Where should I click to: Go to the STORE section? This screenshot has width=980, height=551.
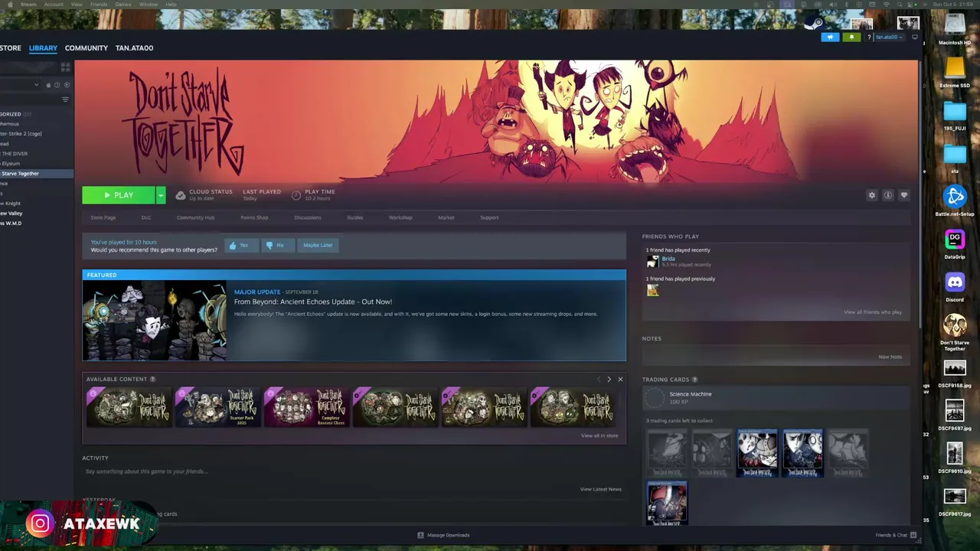coord(11,48)
